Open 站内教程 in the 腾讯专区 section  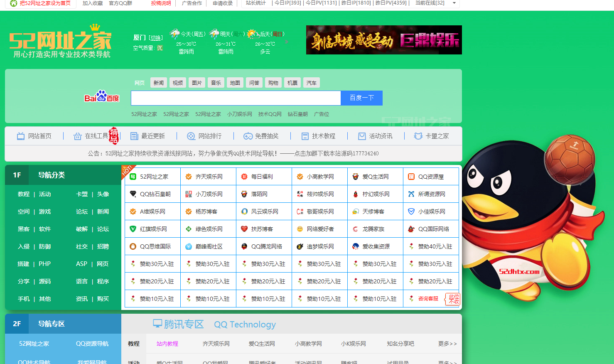[167, 344]
